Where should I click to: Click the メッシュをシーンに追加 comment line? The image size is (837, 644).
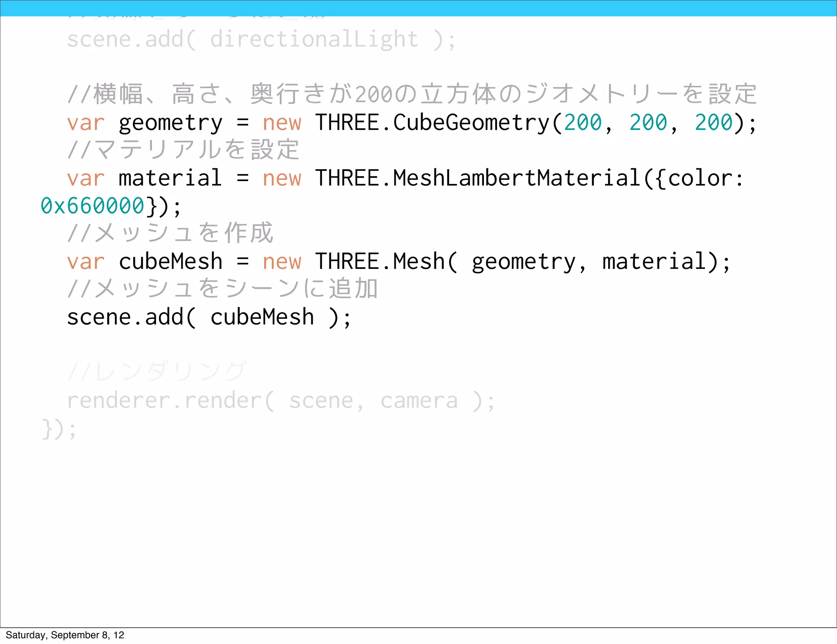point(223,288)
